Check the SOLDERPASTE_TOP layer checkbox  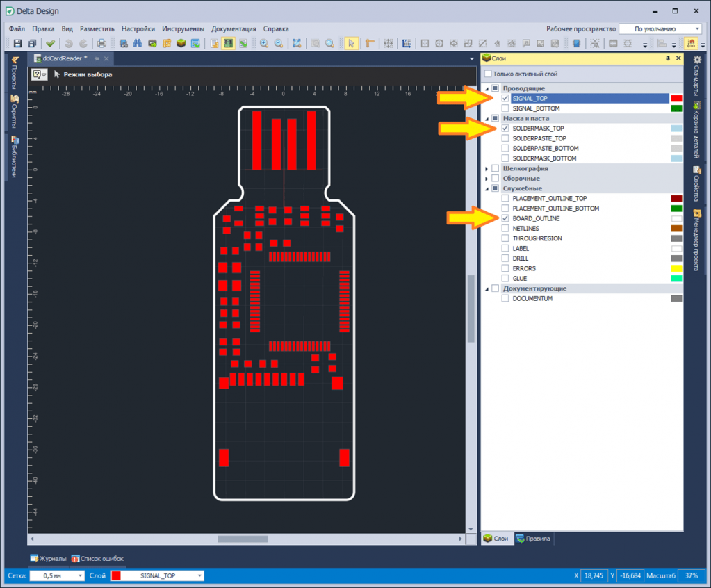(505, 138)
